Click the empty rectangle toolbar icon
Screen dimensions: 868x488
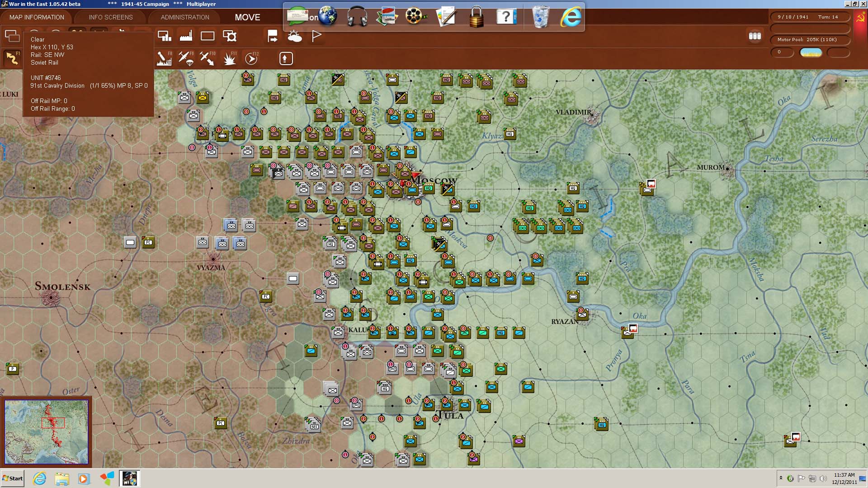point(208,36)
